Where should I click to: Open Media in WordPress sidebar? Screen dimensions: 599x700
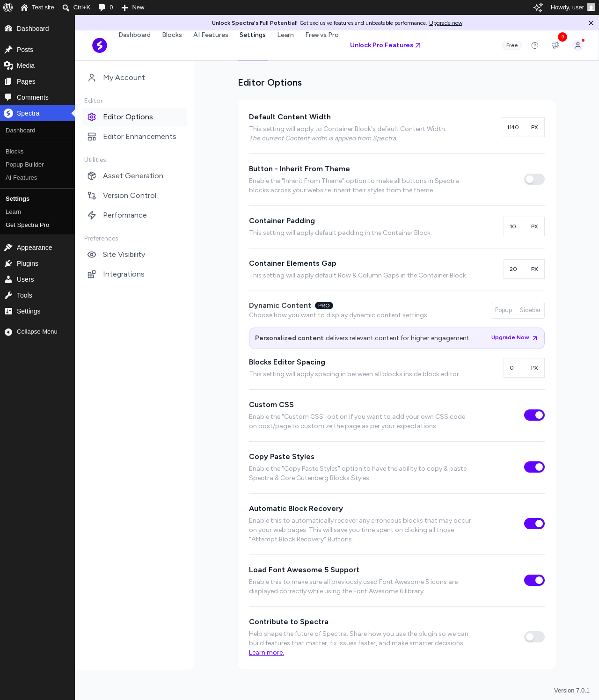pos(37,66)
